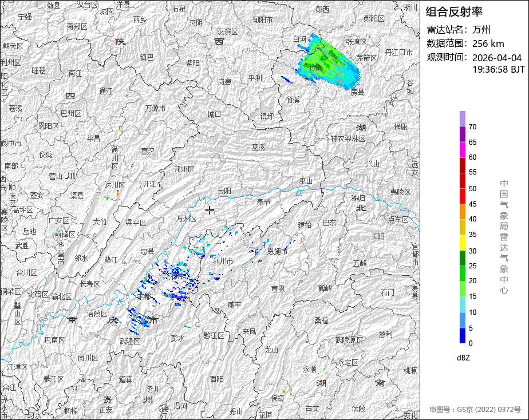Click the 五峰 label on the map
529x420 pixels.
[x=360, y=263]
